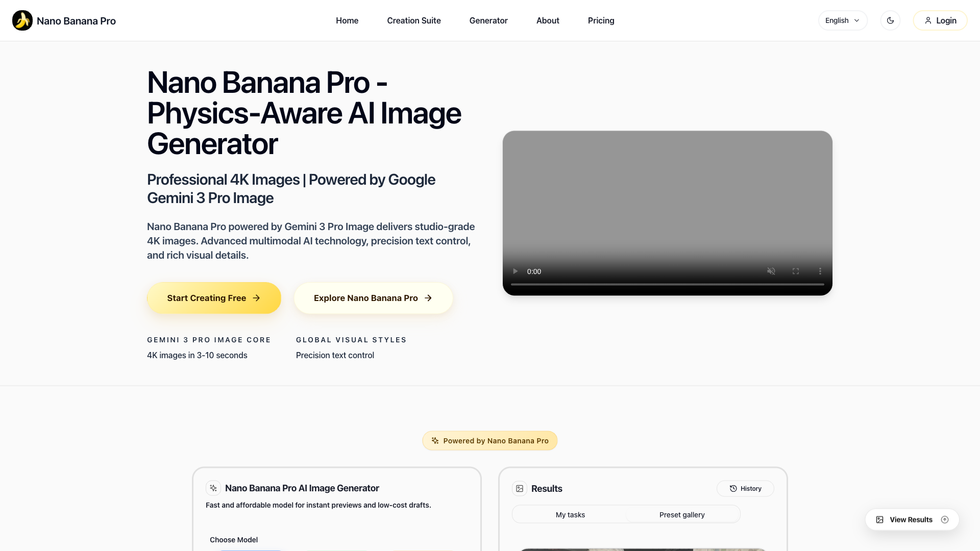Image resolution: width=980 pixels, height=551 pixels.
Task: Click 'Precision text control' text
Action: [x=335, y=355]
